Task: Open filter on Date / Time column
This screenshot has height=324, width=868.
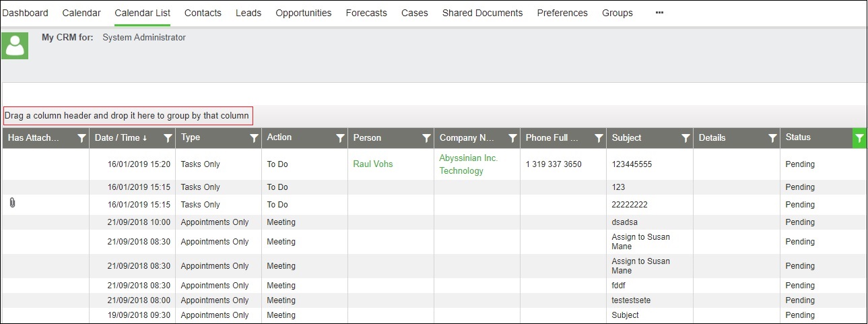Action: [x=168, y=138]
